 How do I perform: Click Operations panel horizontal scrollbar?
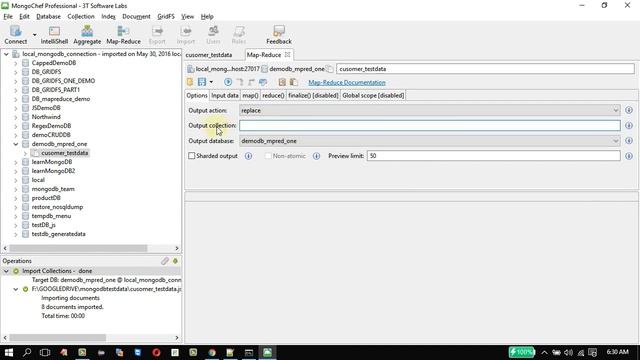[x=58, y=338]
